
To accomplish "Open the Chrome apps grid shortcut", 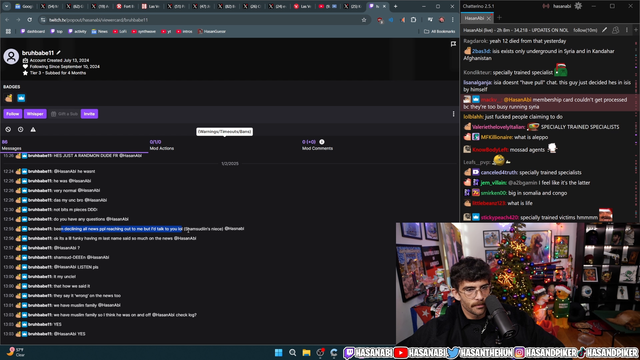I will [x=8, y=31].
